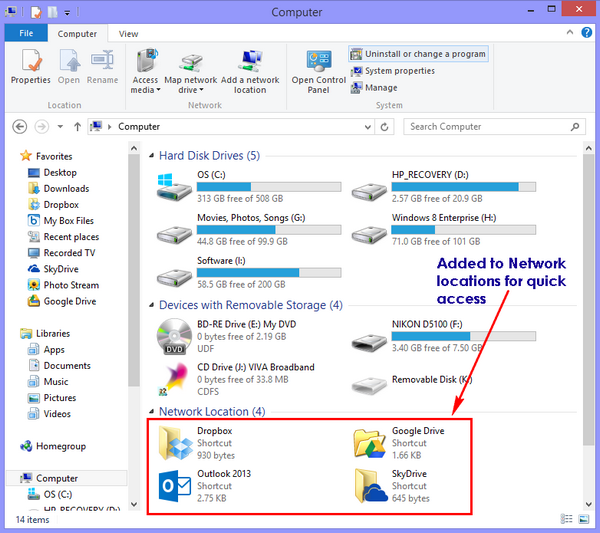The width and height of the screenshot is (600, 533).
Task: Open the Videos library
Action: pyautogui.click(x=49, y=414)
